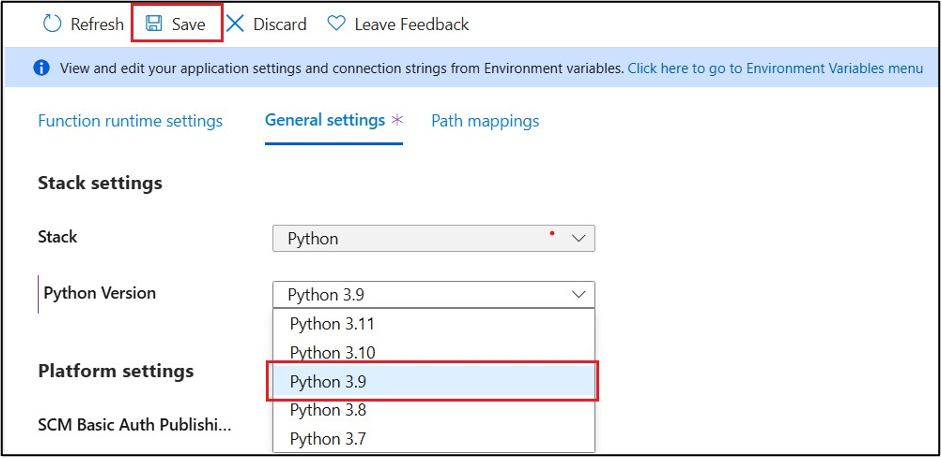The height and width of the screenshot is (458, 942).
Task: Click the Leave Feedback heart icon
Action: [337, 24]
